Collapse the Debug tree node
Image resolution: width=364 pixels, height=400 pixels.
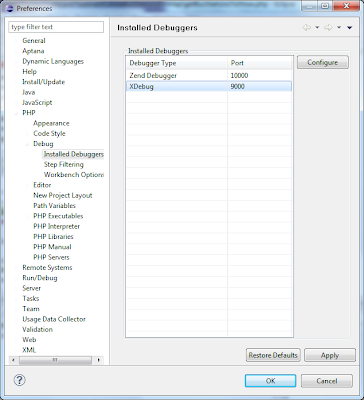pos(27,144)
